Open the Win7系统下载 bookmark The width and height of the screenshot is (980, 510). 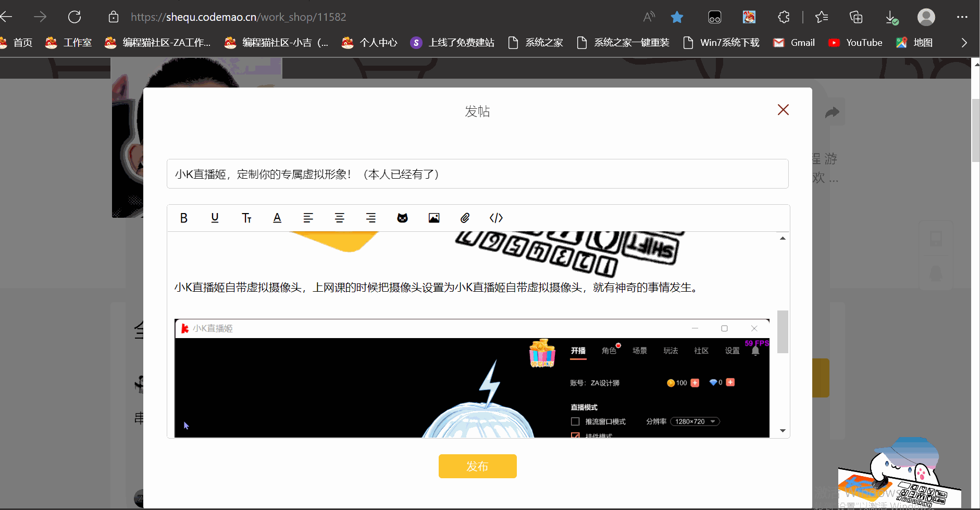721,43
